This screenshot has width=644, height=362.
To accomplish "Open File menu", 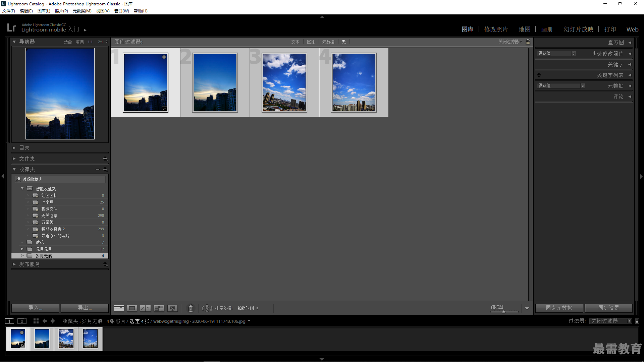I will [9, 11].
